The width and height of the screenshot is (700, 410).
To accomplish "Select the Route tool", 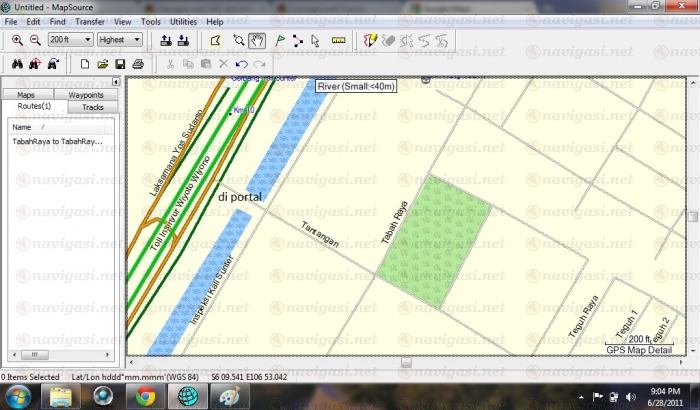I will tap(297, 40).
